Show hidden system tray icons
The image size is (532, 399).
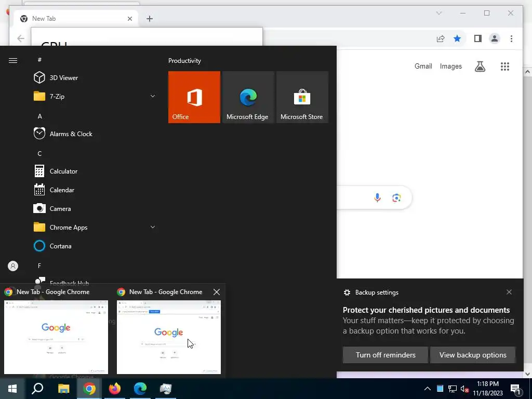[428, 389]
